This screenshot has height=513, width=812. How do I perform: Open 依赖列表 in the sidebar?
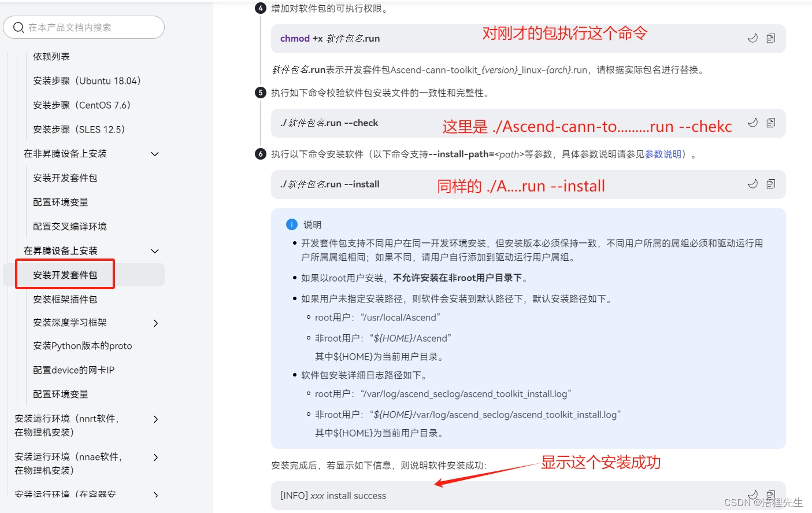(51, 56)
